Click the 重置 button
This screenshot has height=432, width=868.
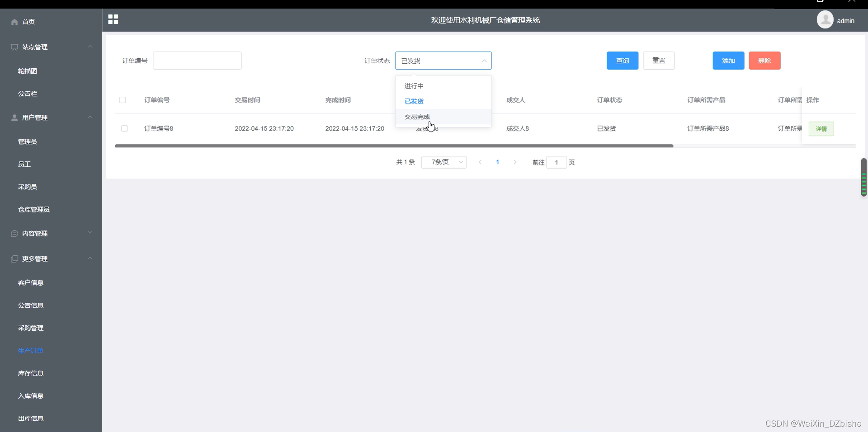(x=659, y=61)
